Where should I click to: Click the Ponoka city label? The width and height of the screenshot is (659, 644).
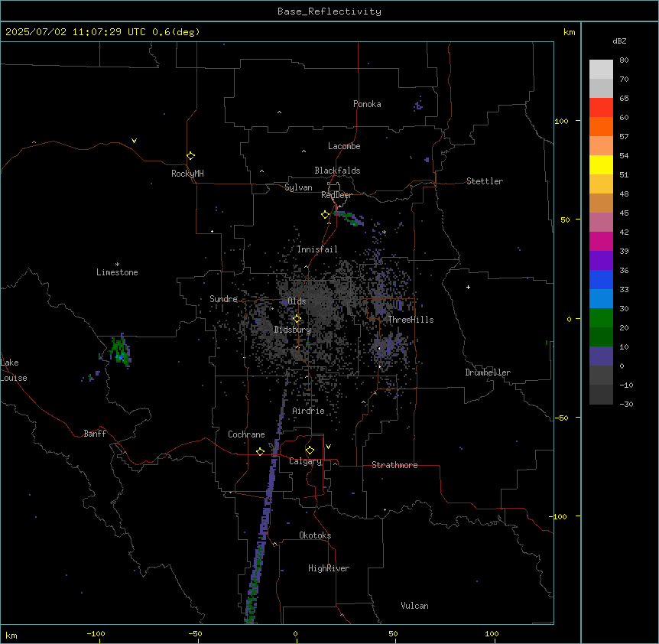click(367, 104)
